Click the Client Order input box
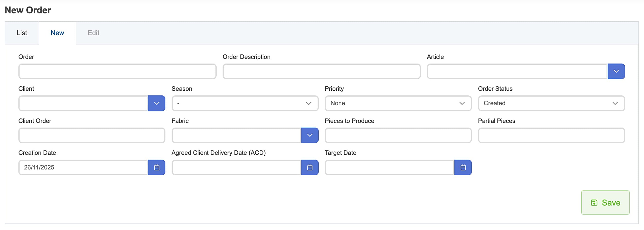Viewport: 644px width, 230px height. [92, 135]
